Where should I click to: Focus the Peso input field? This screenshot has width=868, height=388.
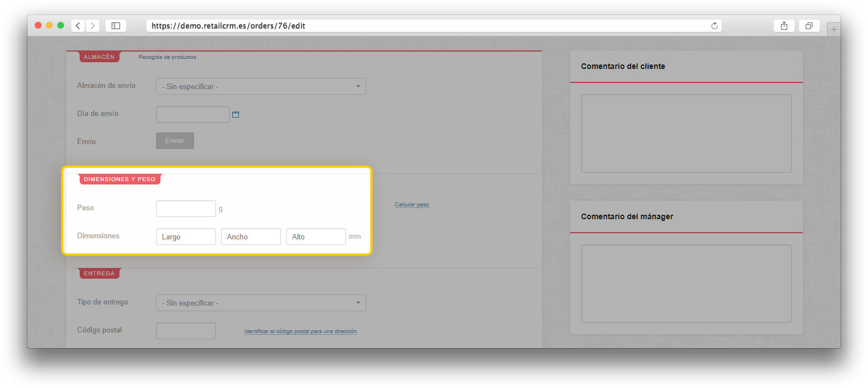point(186,209)
